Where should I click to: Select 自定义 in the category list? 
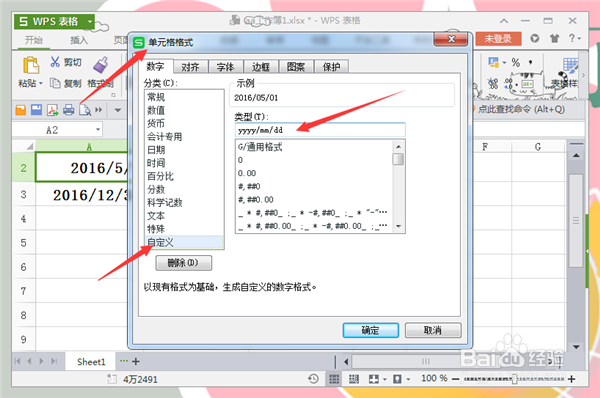[184, 242]
